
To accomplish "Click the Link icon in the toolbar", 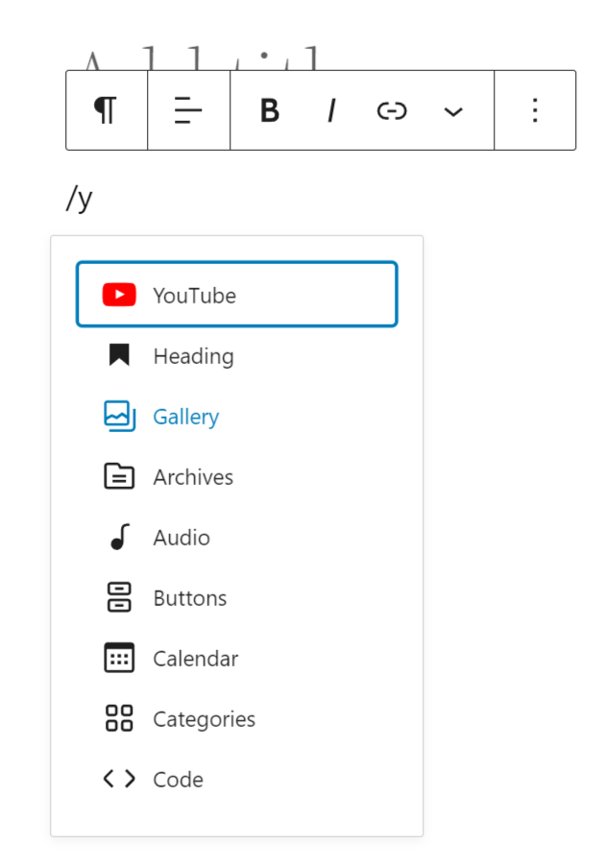I will point(392,109).
